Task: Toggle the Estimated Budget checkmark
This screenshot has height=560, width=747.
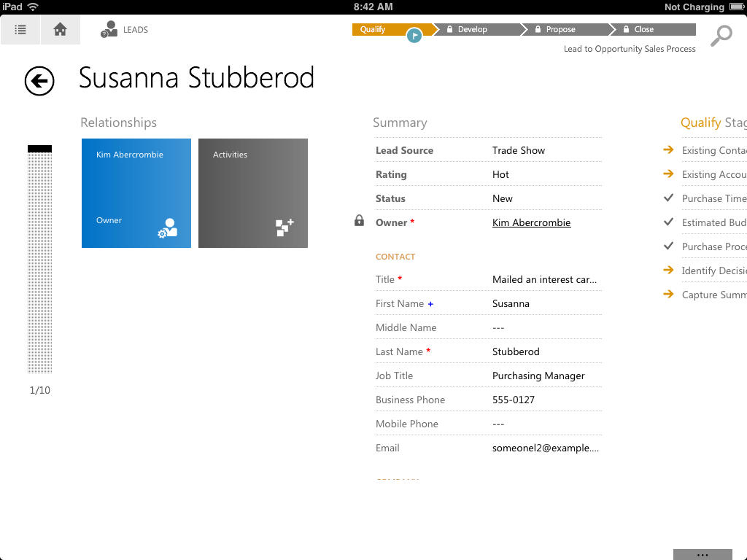Action: (x=668, y=222)
